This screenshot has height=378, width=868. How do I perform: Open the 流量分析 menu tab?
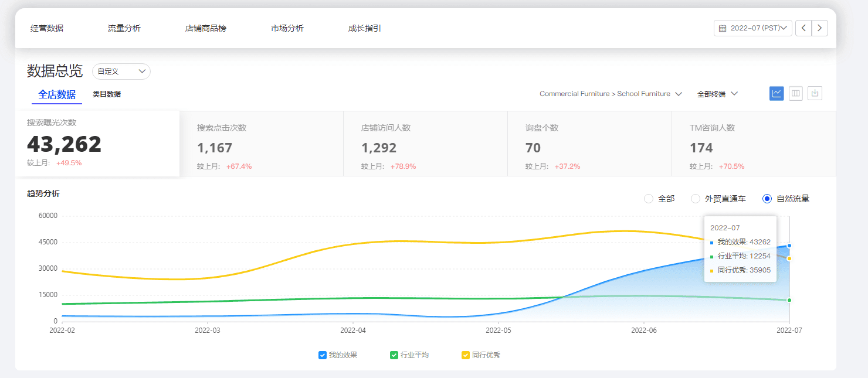pyautogui.click(x=124, y=28)
